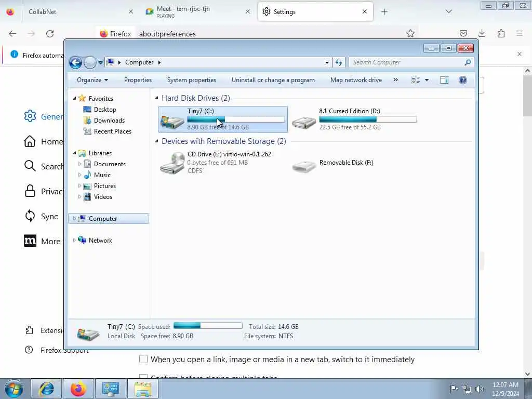
Task: Expand arrow after Computer in breadcrumb
Action: point(159,62)
